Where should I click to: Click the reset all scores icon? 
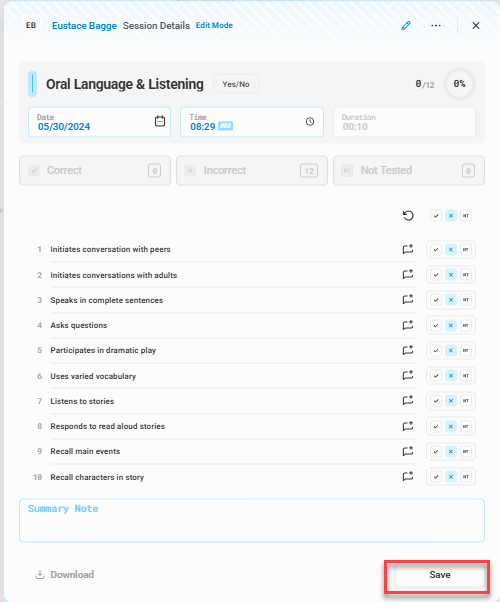408,216
